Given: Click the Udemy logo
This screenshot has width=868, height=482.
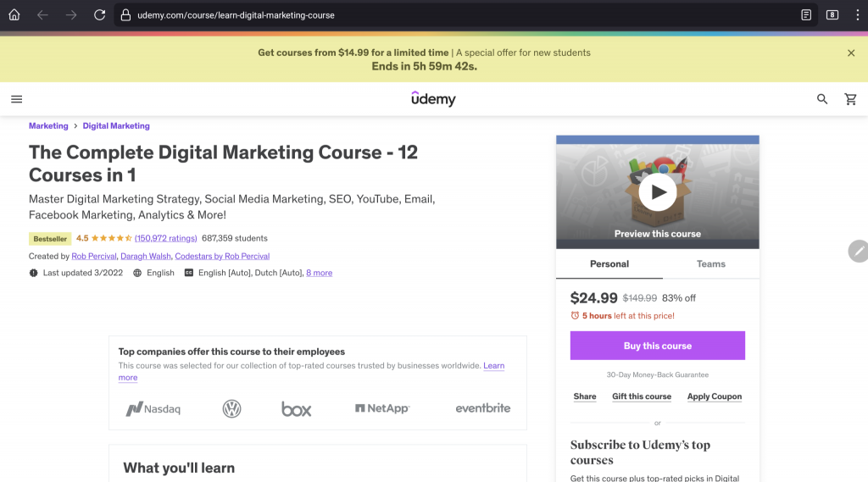Looking at the screenshot, I should click(433, 98).
